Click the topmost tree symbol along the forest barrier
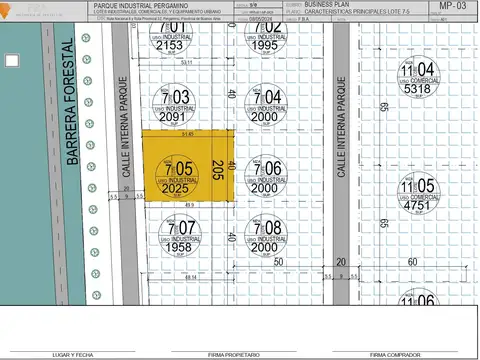 pyautogui.click(x=86, y=38)
